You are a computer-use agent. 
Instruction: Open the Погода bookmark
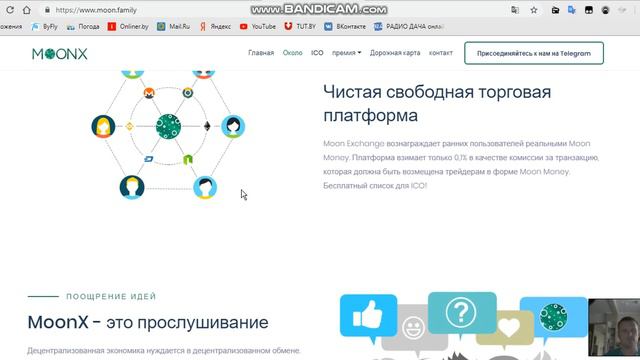83,27
